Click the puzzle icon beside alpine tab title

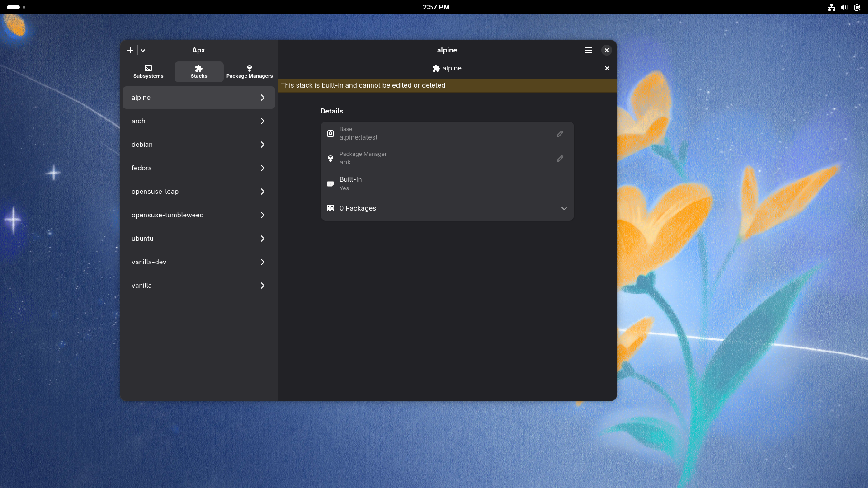[x=436, y=68]
